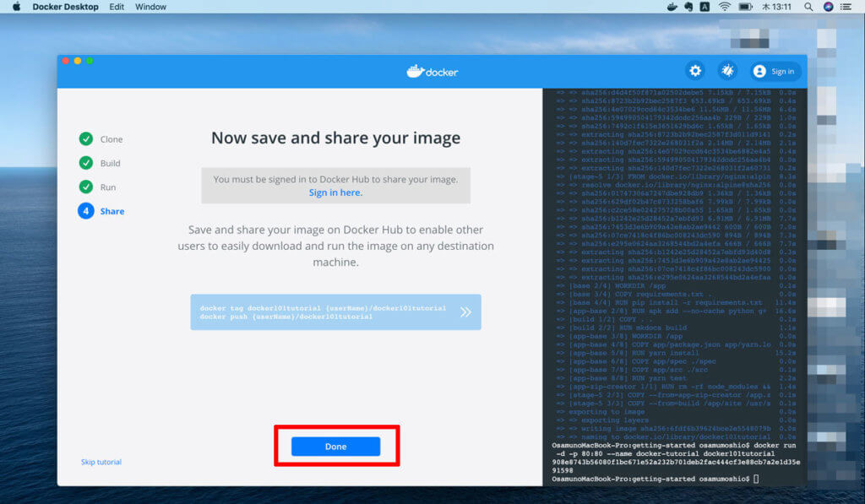Open the Wi-Fi status menu
Viewport: 865px width, 504px height.
pos(724,7)
